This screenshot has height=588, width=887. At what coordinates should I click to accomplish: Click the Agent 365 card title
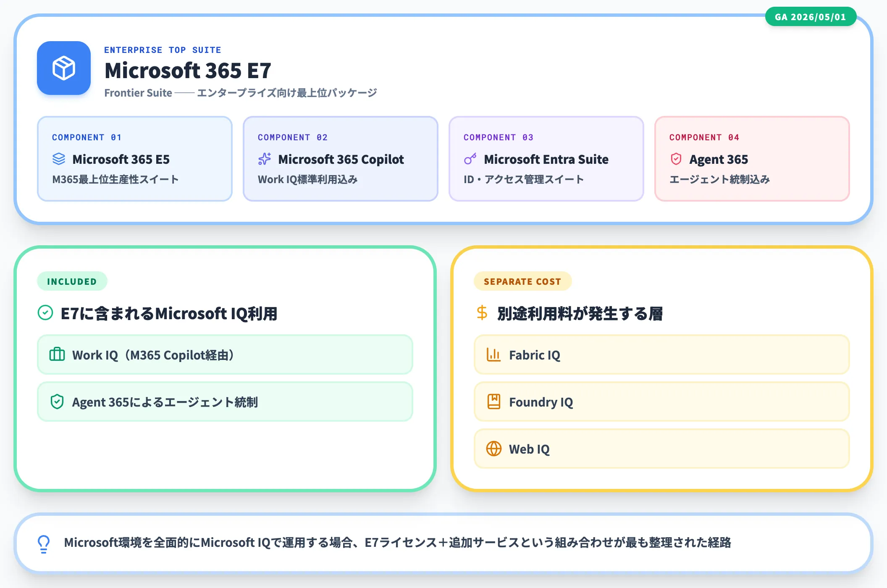coord(719,160)
